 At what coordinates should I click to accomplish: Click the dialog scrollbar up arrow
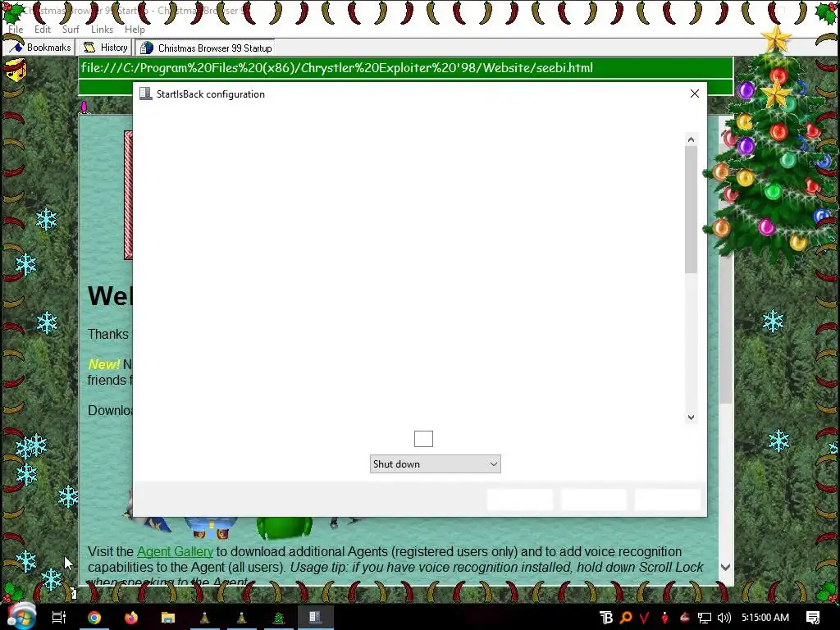coord(691,139)
